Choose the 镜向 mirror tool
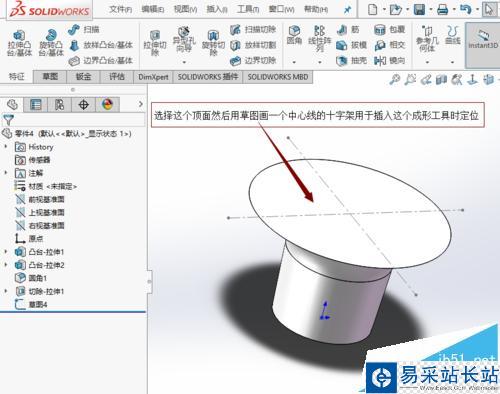This screenshot has width=500, height=394. click(x=389, y=61)
